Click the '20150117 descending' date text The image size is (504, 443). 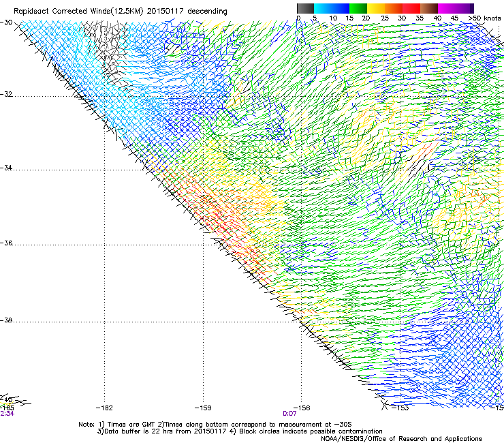(187, 12)
